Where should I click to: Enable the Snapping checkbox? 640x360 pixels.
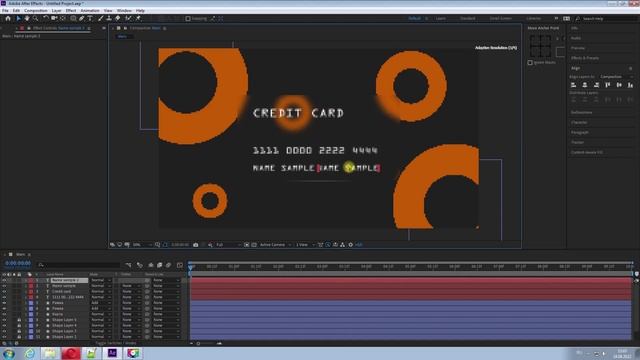pos(188,18)
